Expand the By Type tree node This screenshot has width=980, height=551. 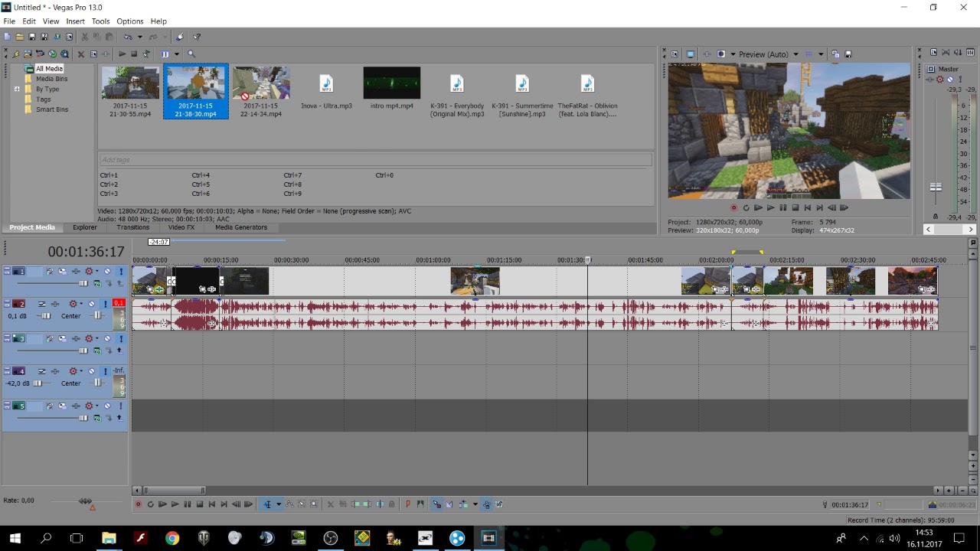pyautogui.click(x=17, y=89)
